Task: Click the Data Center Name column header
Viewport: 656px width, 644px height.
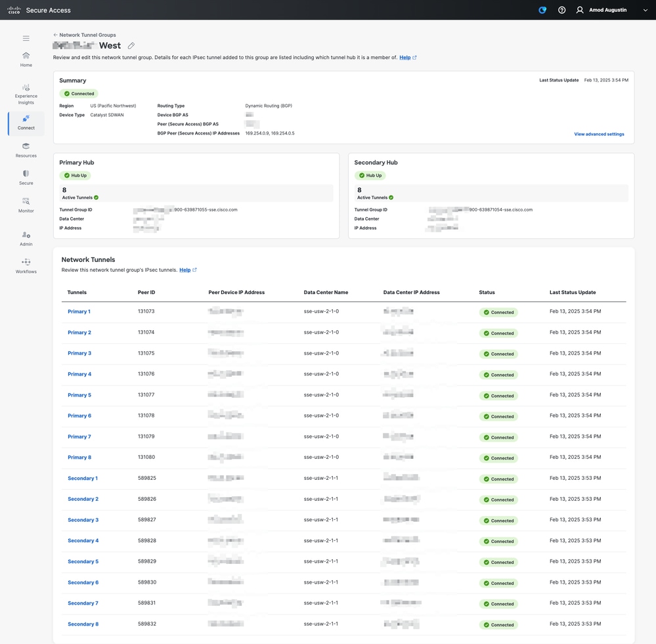Action: (x=326, y=292)
